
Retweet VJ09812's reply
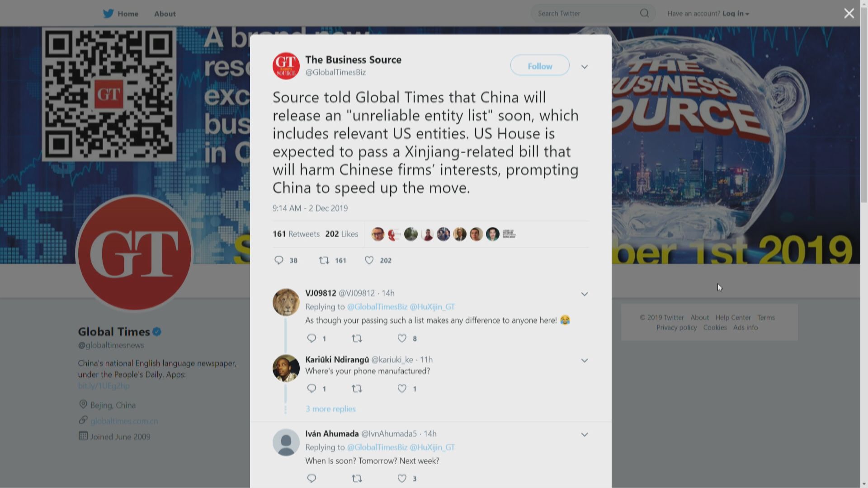[357, 338]
